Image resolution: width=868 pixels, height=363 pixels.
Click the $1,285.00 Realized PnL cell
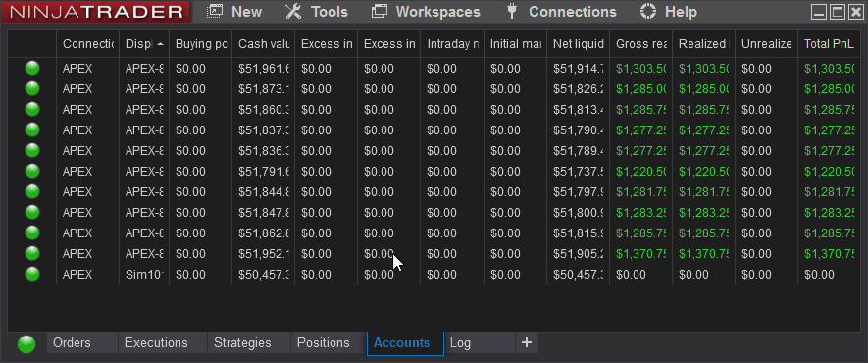click(703, 89)
